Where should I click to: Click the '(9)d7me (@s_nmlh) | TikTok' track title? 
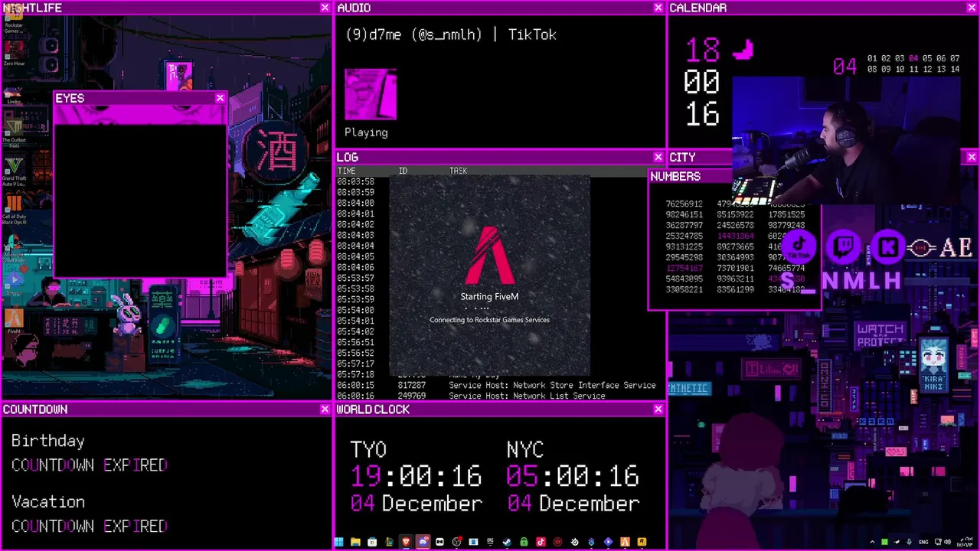(x=450, y=34)
